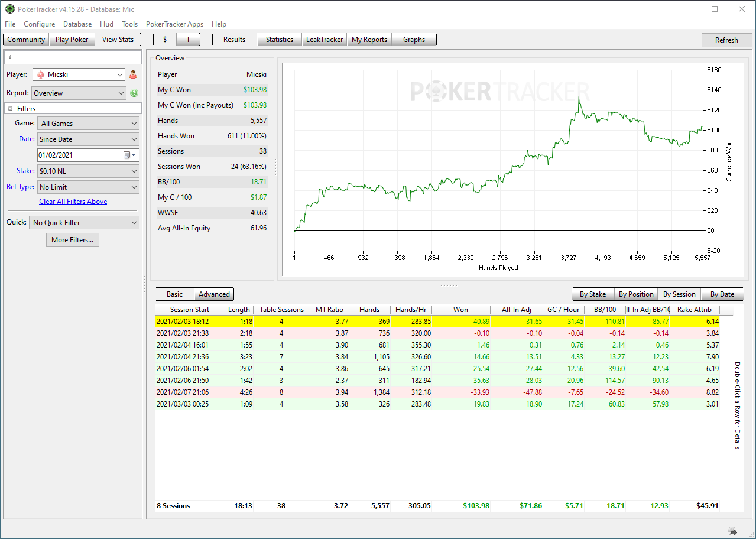The width and height of the screenshot is (756, 539).
Task: Group results By Stake
Action: click(x=593, y=294)
